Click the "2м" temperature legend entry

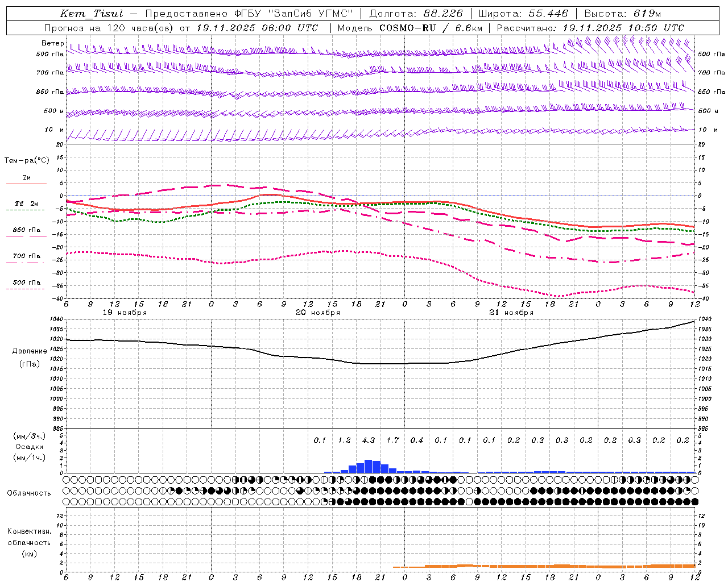coord(27,178)
